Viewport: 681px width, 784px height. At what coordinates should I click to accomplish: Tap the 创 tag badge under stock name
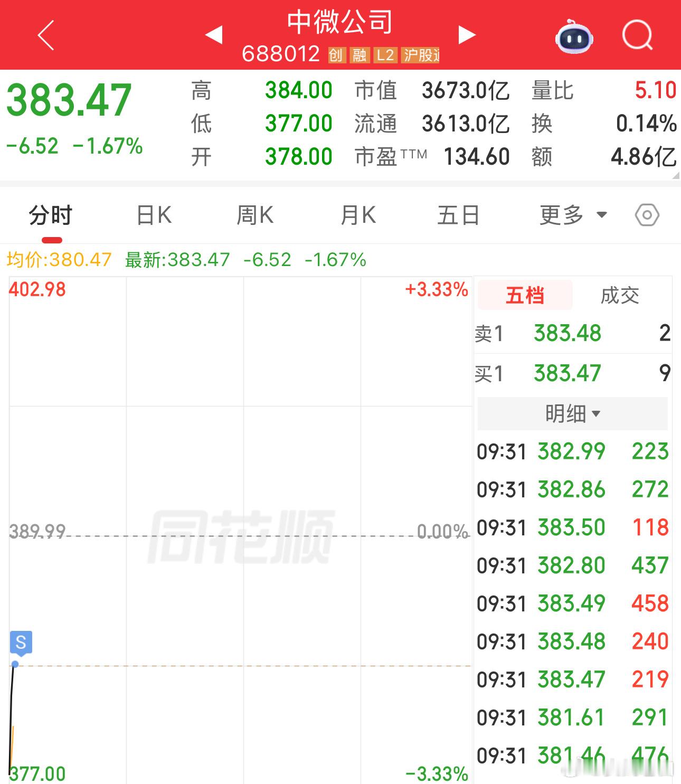[x=336, y=55]
